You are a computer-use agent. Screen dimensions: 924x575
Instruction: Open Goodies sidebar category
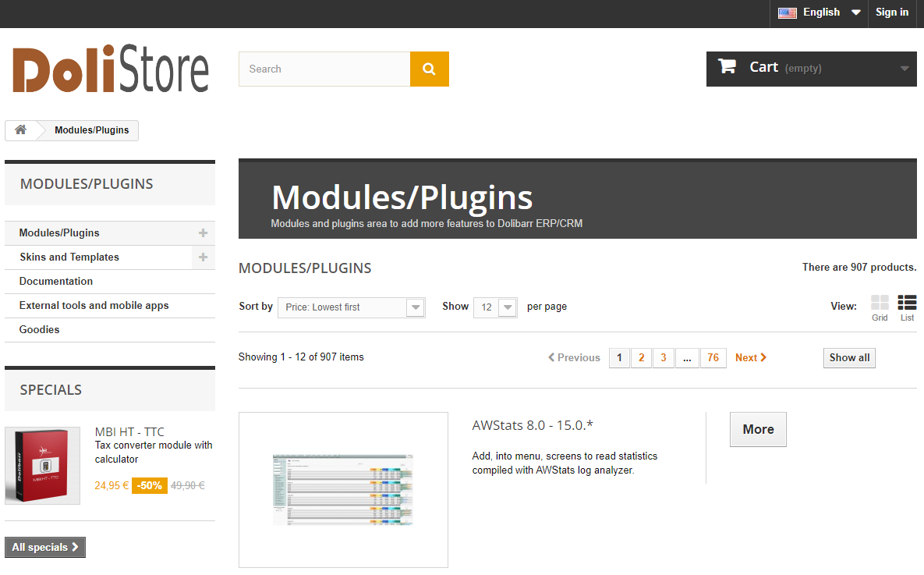click(39, 330)
